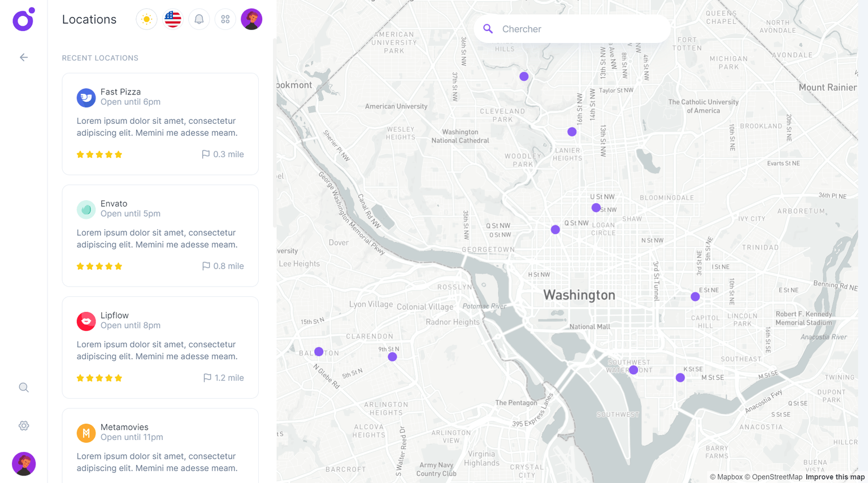
Task: Open search from the left sidebar
Action: (x=24, y=387)
